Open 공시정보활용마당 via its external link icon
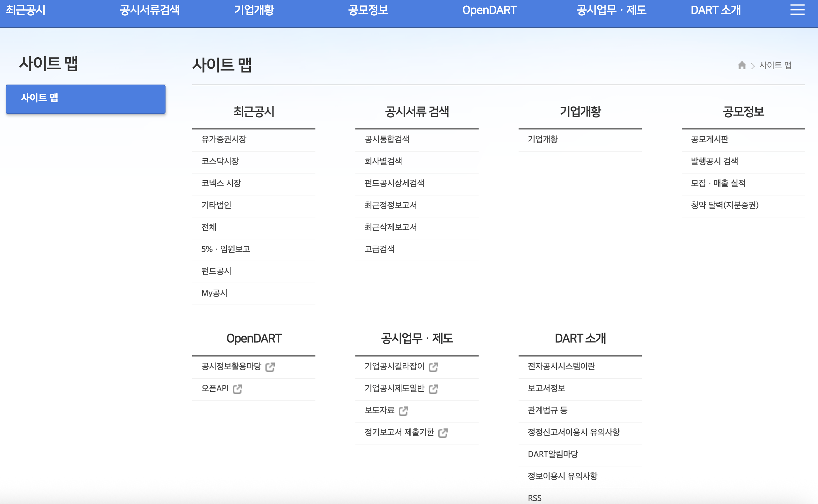 [x=271, y=367]
